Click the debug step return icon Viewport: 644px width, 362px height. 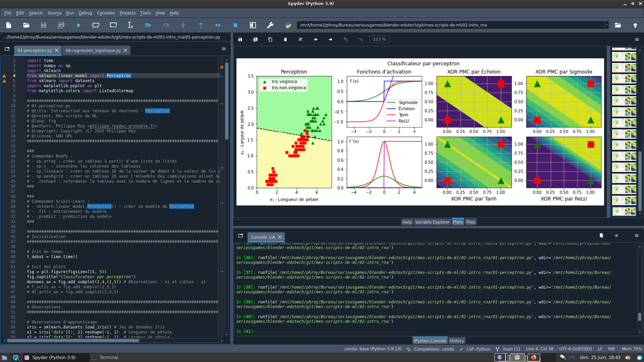201,25
